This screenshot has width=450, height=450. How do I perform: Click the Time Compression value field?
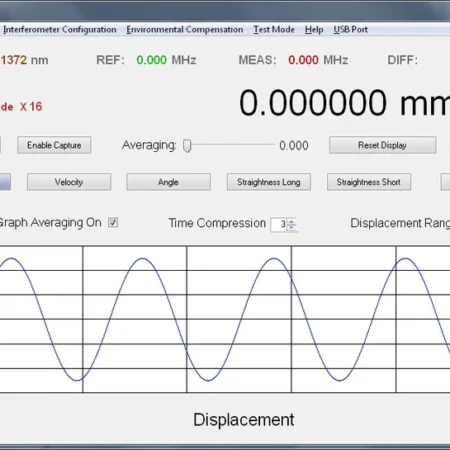(x=279, y=224)
